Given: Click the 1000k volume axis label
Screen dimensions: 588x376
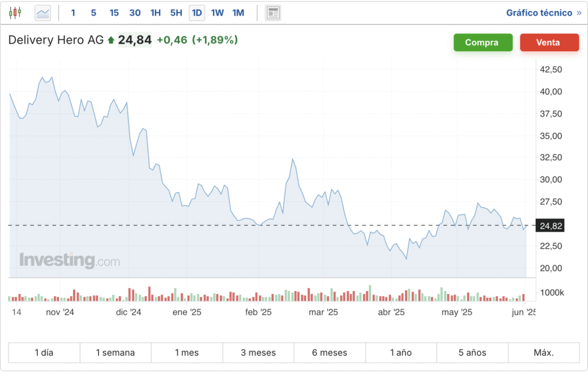Looking at the screenshot, I should pyautogui.click(x=552, y=293).
